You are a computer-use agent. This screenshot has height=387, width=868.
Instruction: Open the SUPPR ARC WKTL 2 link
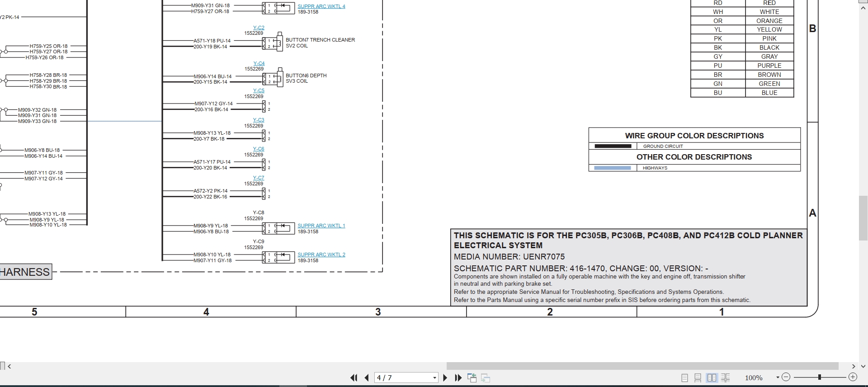coord(321,255)
